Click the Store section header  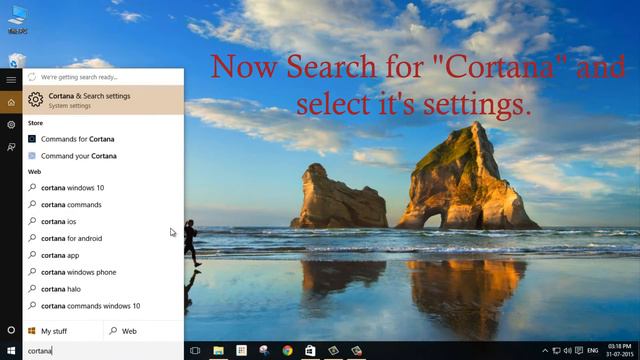pos(36,123)
